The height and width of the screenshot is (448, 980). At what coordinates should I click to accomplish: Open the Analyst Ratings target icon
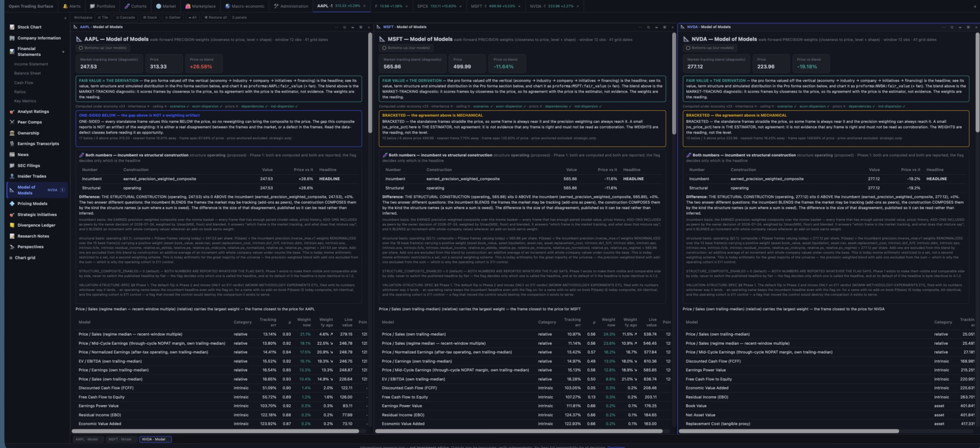click(x=12, y=111)
